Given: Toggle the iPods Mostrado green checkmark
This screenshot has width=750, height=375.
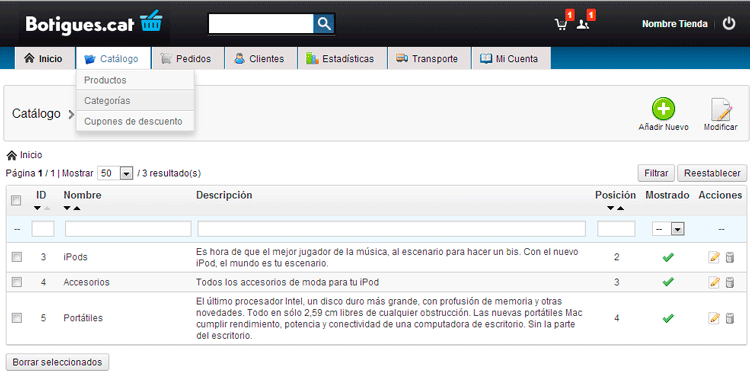Looking at the screenshot, I should click(668, 257).
